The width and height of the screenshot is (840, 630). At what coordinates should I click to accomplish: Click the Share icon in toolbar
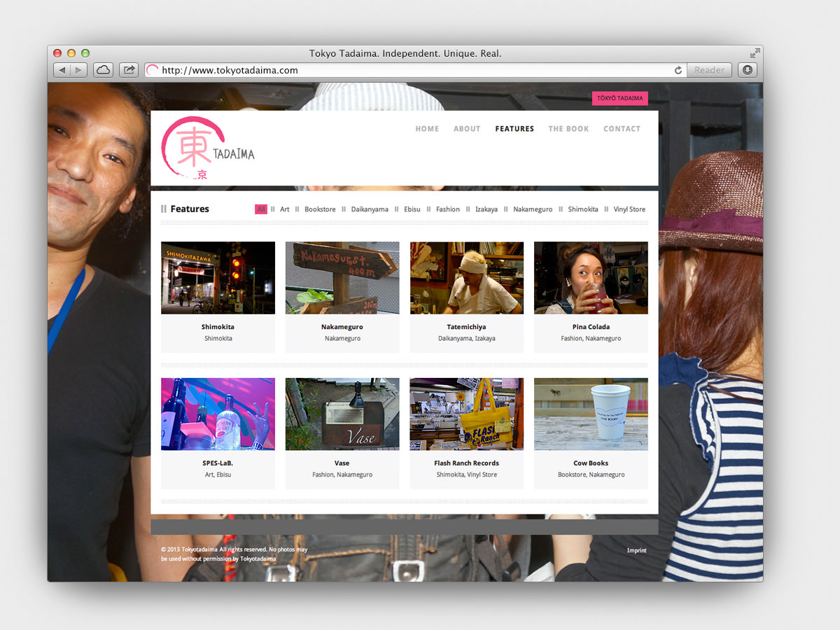coord(129,70)
